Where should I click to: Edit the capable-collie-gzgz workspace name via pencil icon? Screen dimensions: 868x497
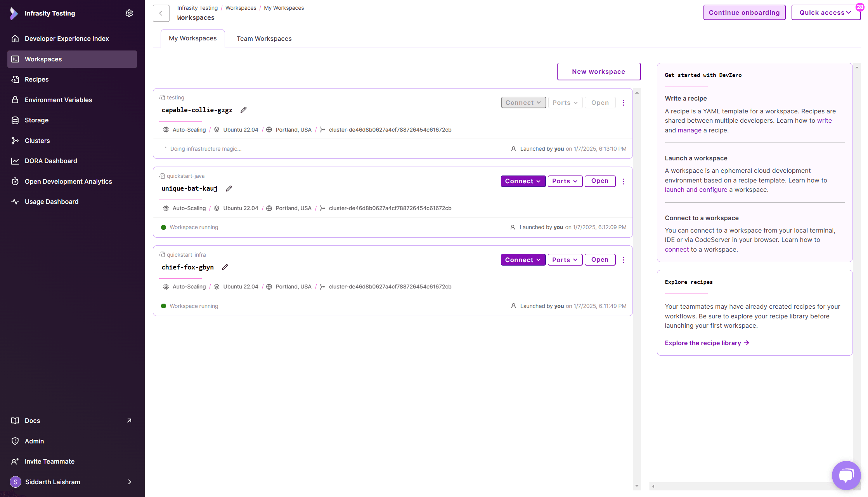coord(243,110)
